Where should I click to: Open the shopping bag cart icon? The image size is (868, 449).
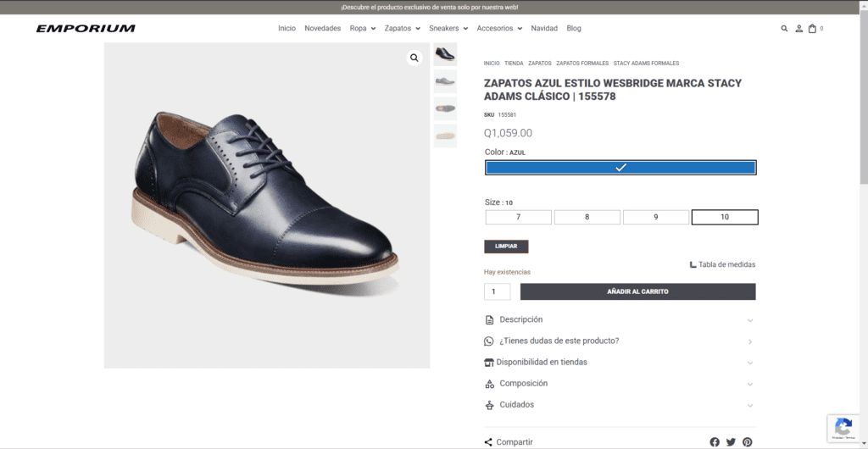(813, 28)
